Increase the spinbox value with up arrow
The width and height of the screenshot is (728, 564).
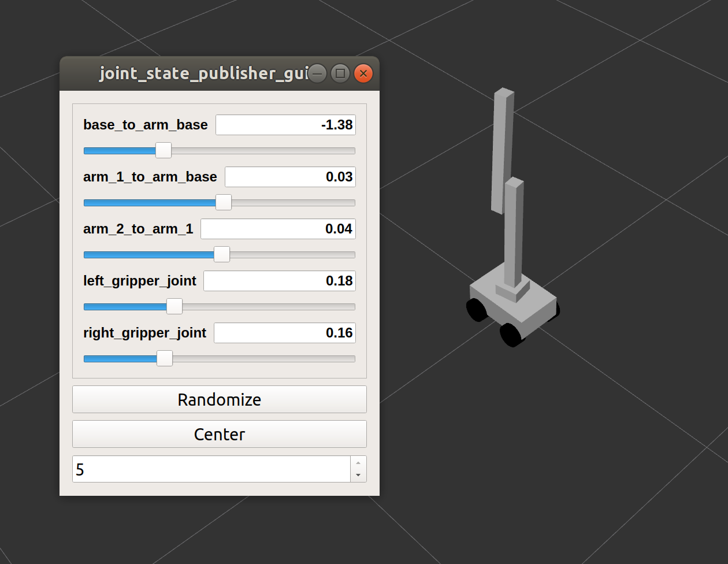click(358, 463)
